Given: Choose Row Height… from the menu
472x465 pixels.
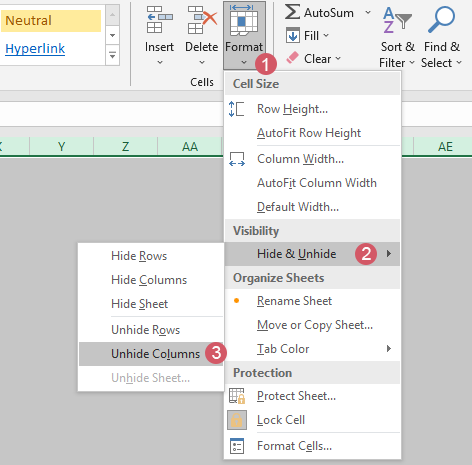Looking at the screenshot, I should click(312, 109).
